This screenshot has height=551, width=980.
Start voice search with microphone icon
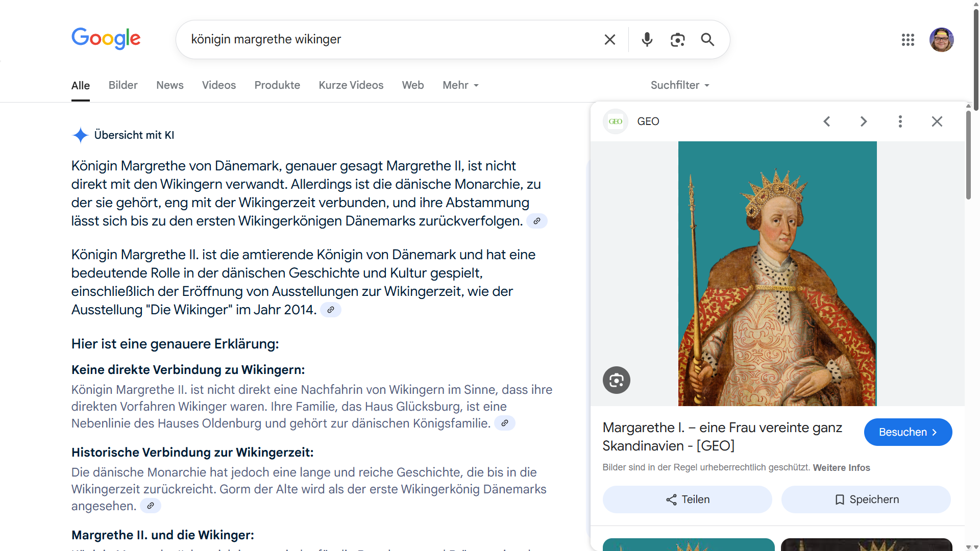(x=647, y=39)
